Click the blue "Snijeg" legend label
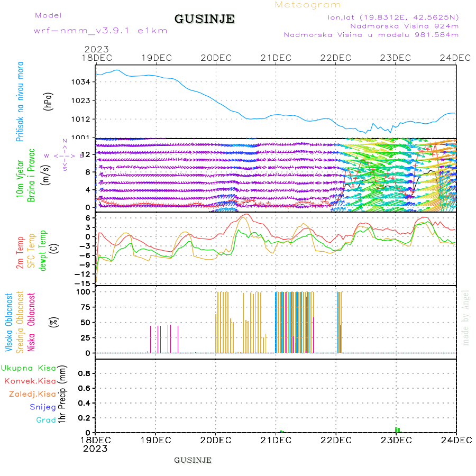The height and width of the screenshot is (476, 476). click(x=43, y=407)
